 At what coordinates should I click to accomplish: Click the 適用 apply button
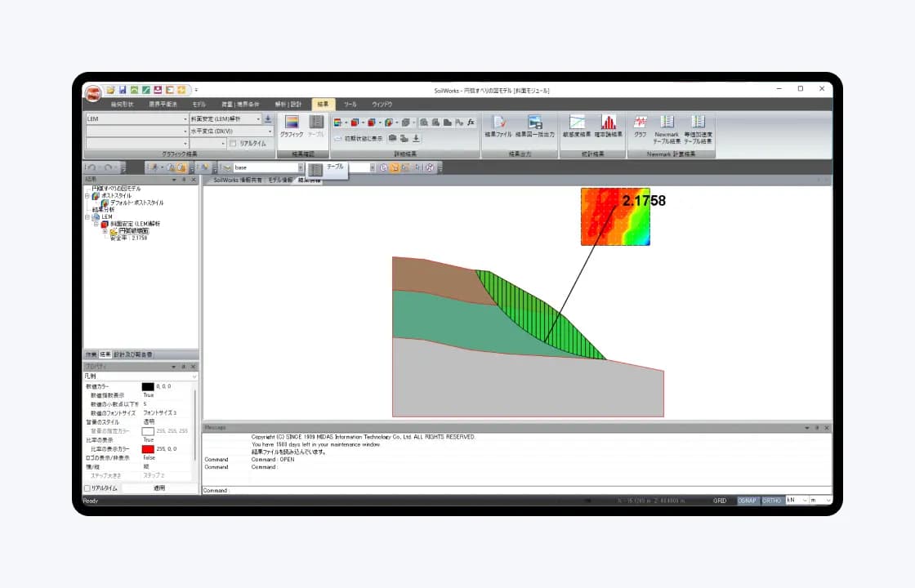tap(159, 488)
